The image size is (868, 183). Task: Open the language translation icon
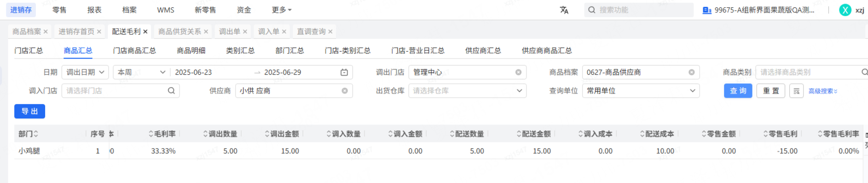coord(564,10)
